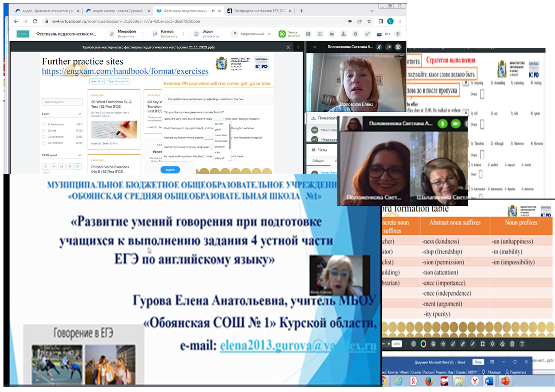
Task: Collapse the CEFR Level filter section
Action: [80, 155]
